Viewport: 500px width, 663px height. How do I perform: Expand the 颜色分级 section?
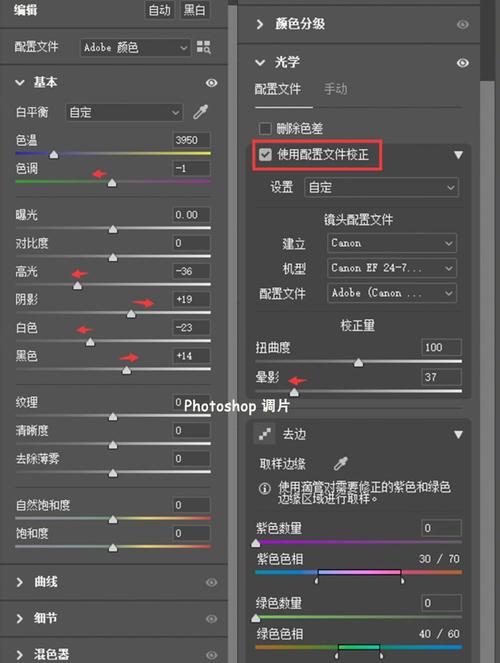point(260,25)
